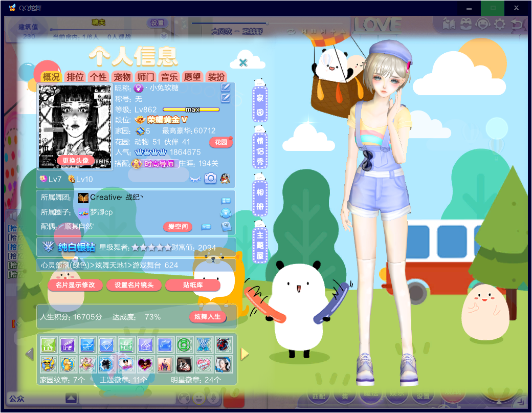The height and width of the screenshot is (413, 532).
Task: Skip to the previous song
Action: [304, 32]
